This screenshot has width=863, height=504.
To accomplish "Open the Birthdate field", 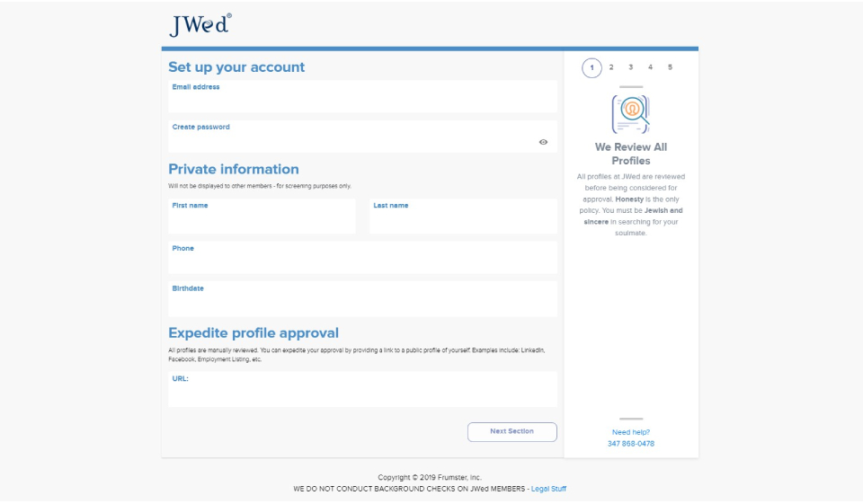I will (x=362, y=302).
